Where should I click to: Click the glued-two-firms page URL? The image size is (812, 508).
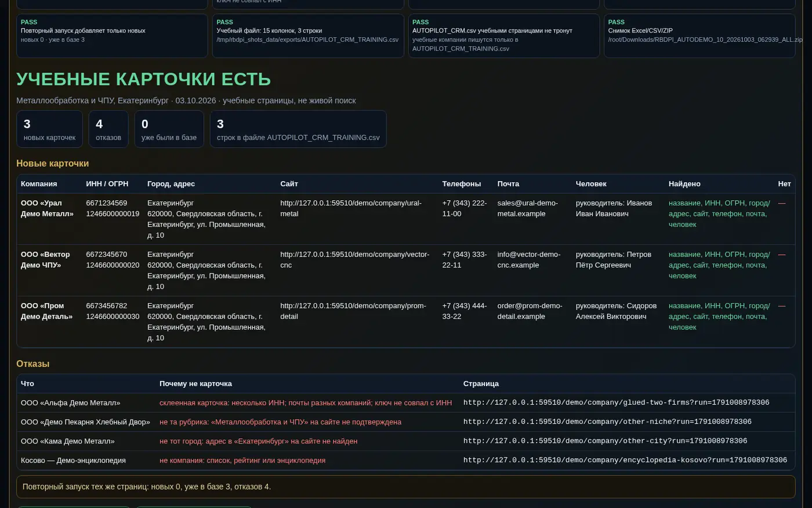coord(617,403)
